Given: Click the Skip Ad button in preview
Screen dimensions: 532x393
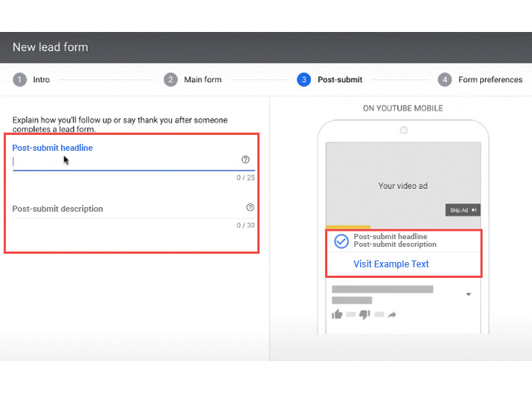Looking at the screenshot, I should coord(463,210).
